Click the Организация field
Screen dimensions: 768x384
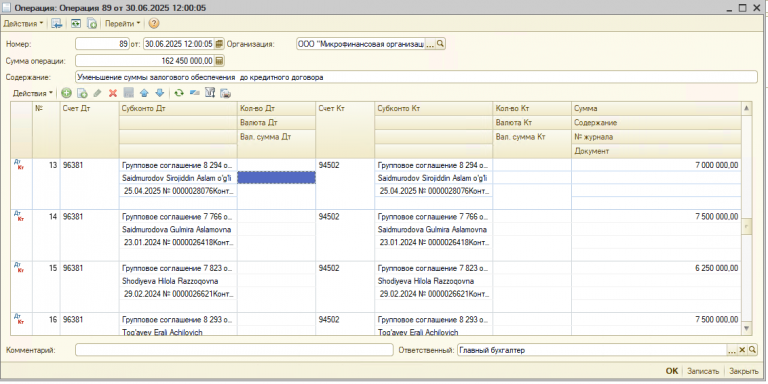tap(361, 44)
